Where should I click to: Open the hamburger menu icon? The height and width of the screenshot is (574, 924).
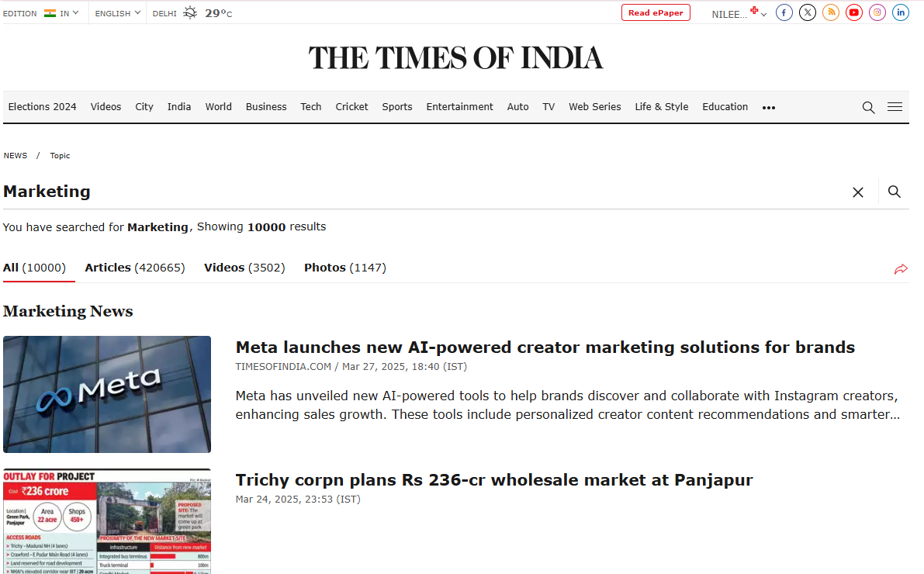[895, 107]
